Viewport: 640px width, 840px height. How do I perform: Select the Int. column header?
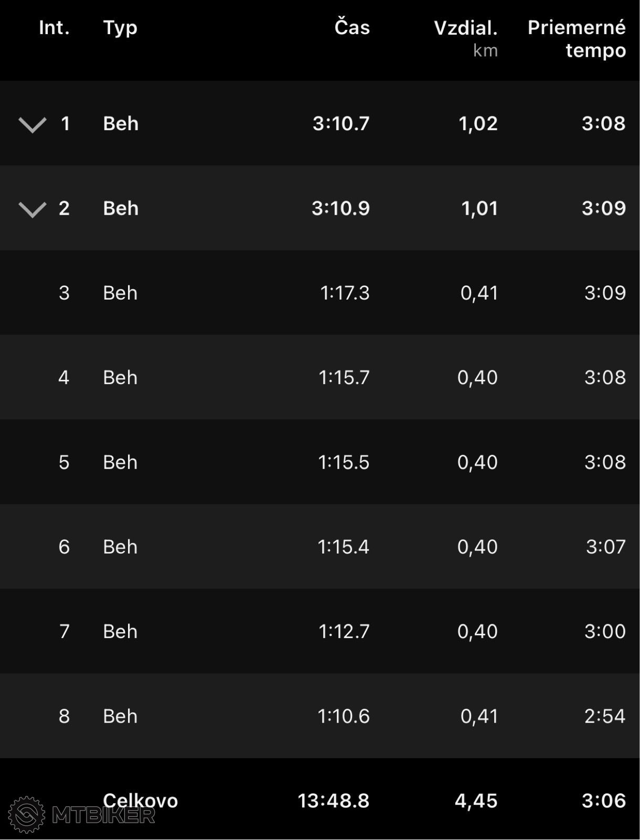point(54,27)
